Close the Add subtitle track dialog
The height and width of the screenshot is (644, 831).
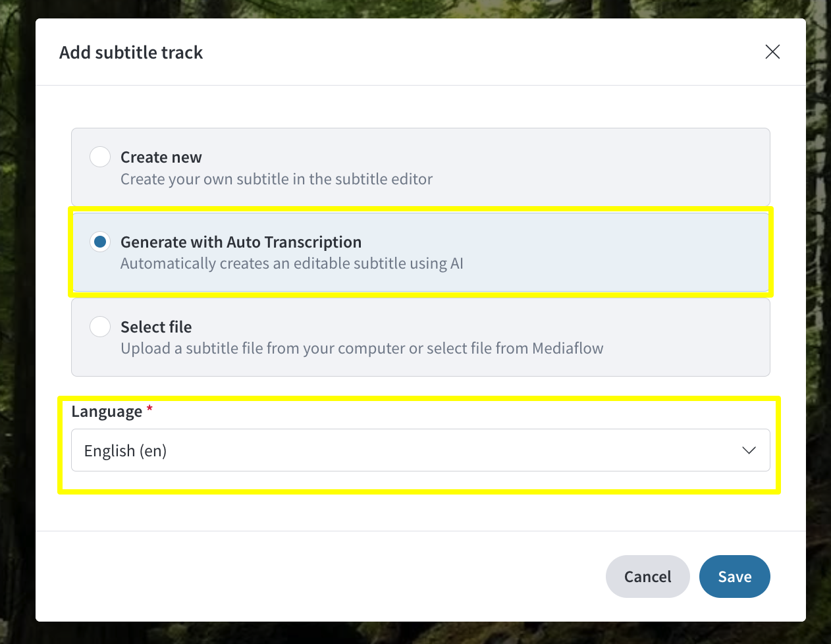click(772, 52)
